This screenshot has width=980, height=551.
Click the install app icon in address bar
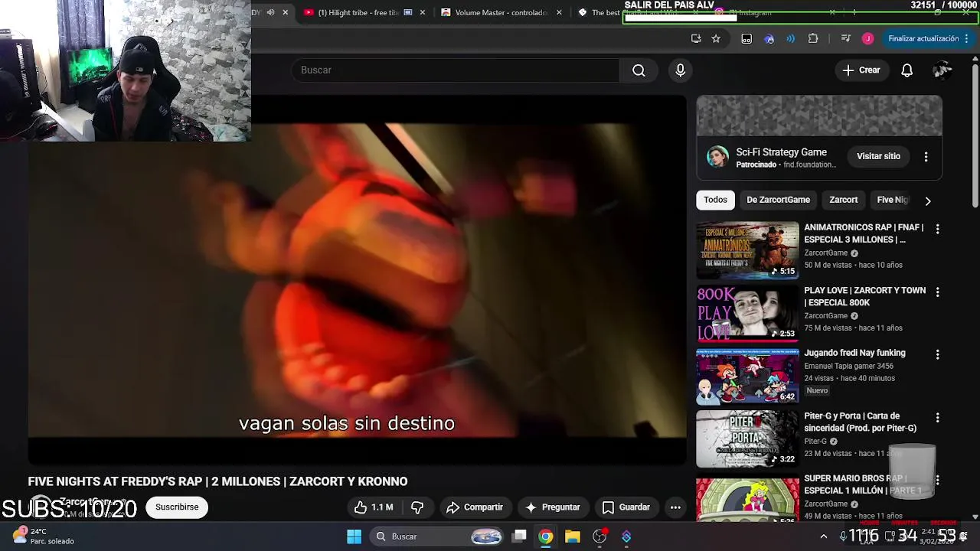696,38
